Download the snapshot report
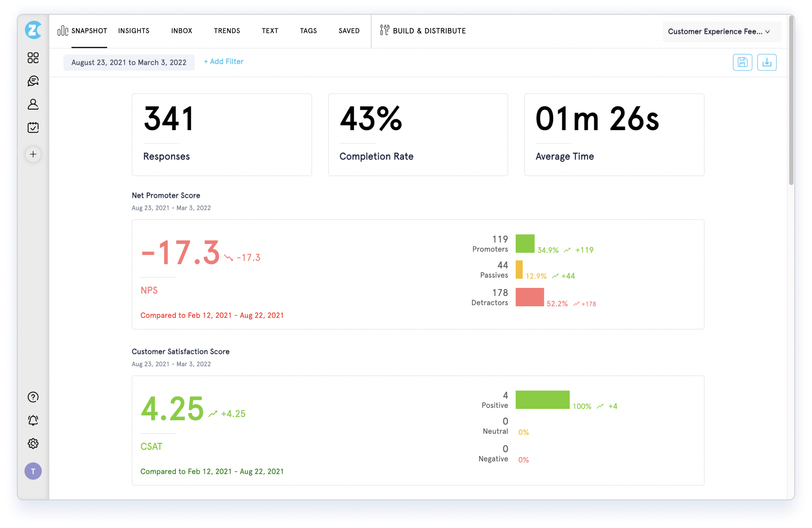812x528 pixels. coord(767,62)
